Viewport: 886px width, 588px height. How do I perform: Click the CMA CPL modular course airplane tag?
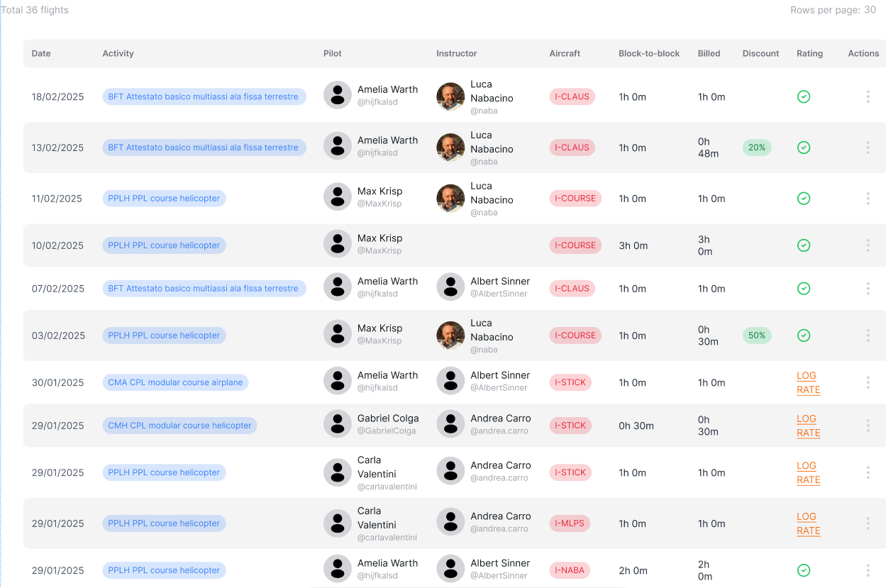(x=175, y=382)
